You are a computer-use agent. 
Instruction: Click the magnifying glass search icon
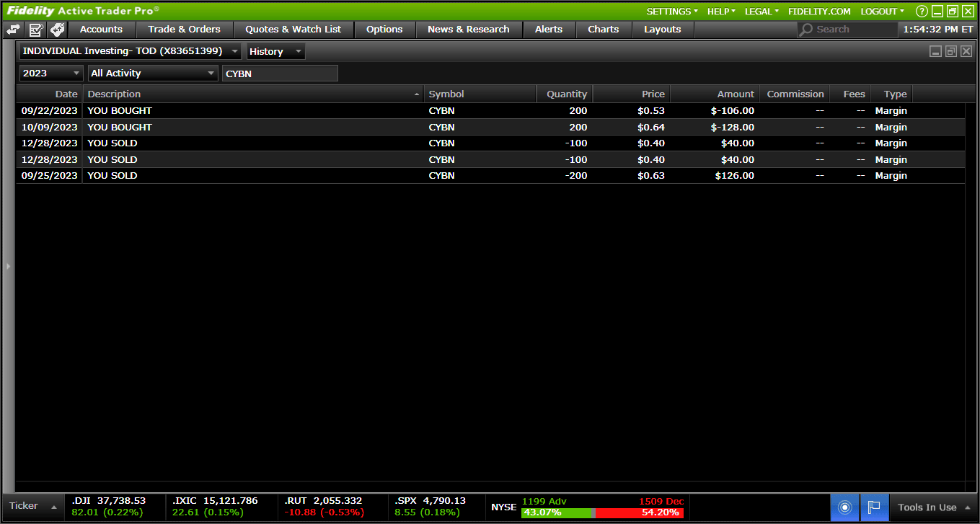806,30
